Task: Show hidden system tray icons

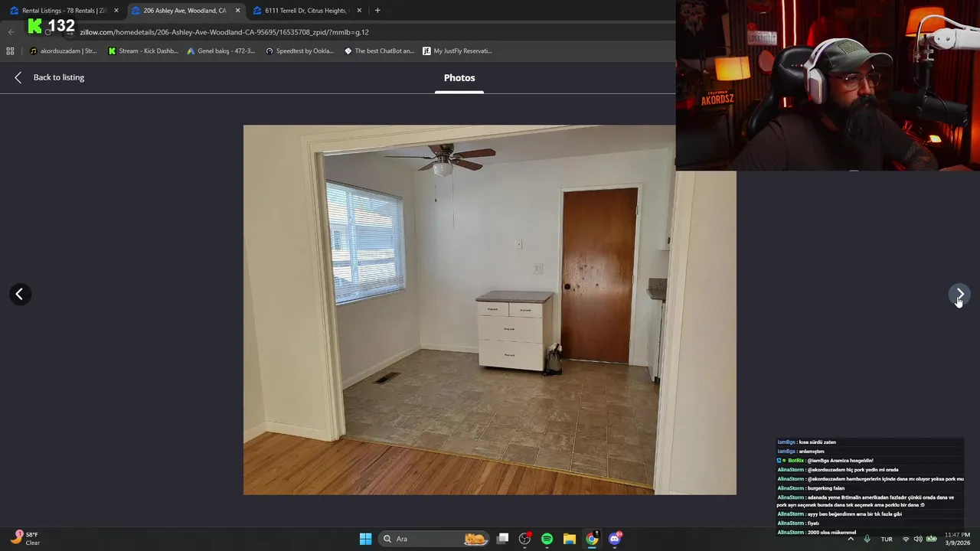Action: (x=850, y=539)
